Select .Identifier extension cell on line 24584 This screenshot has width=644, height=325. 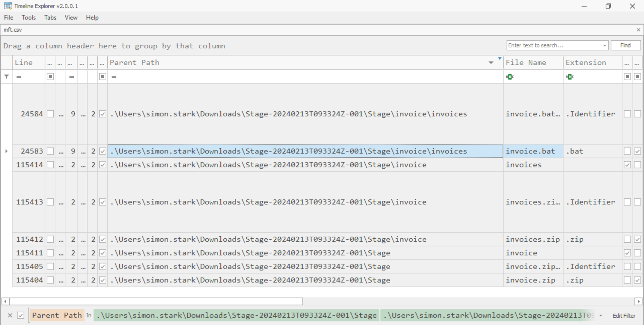593,114
